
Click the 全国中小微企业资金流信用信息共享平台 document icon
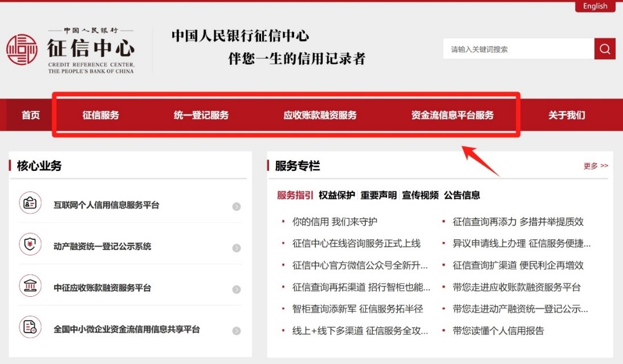point(30,328)
